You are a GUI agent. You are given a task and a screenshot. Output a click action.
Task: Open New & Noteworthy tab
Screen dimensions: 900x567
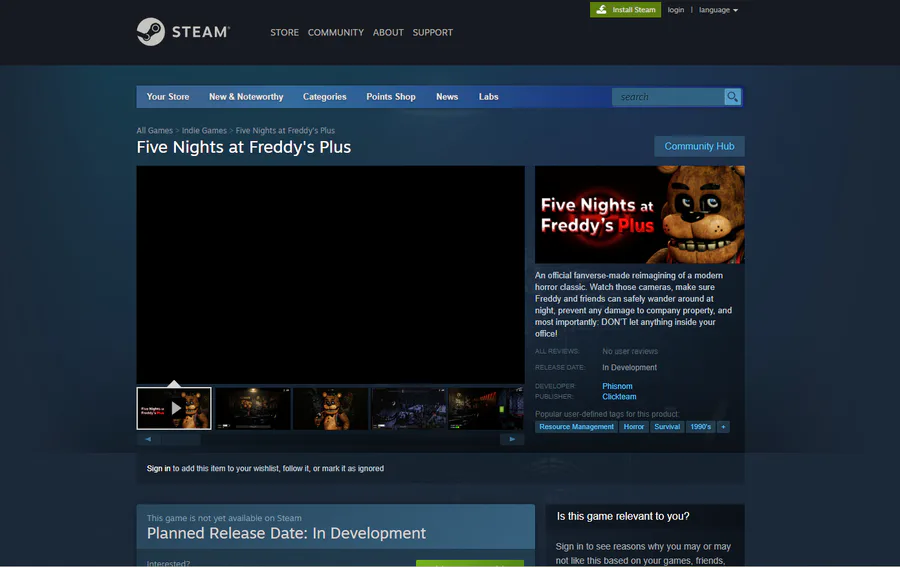[x=246, y=97]
